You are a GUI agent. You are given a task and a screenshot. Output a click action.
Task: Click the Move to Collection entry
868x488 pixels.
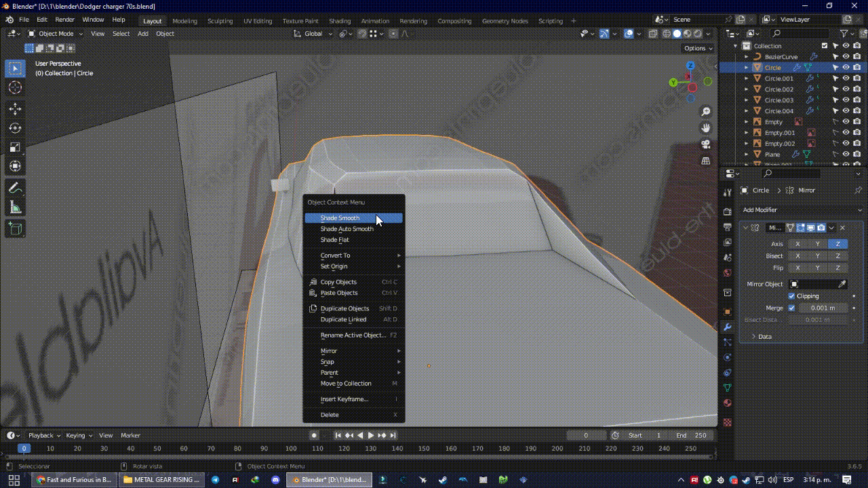pyautogui.click(x=353, y=384)
